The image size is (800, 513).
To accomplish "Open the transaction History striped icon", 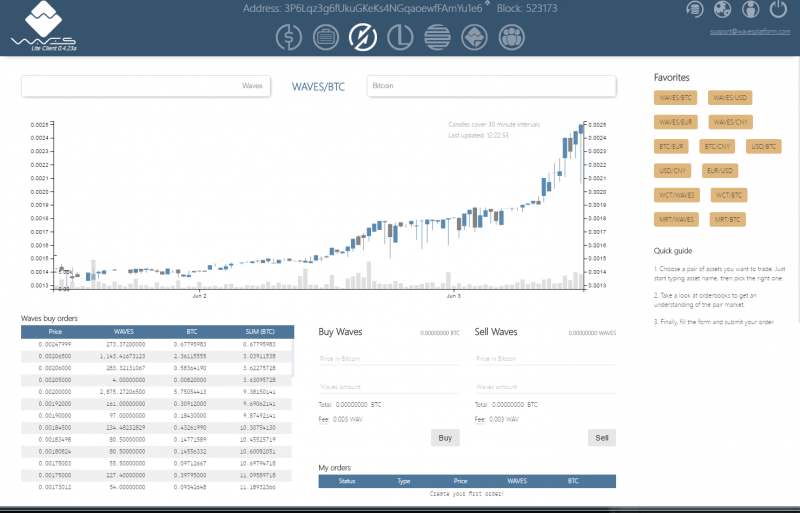I will 437,37.
